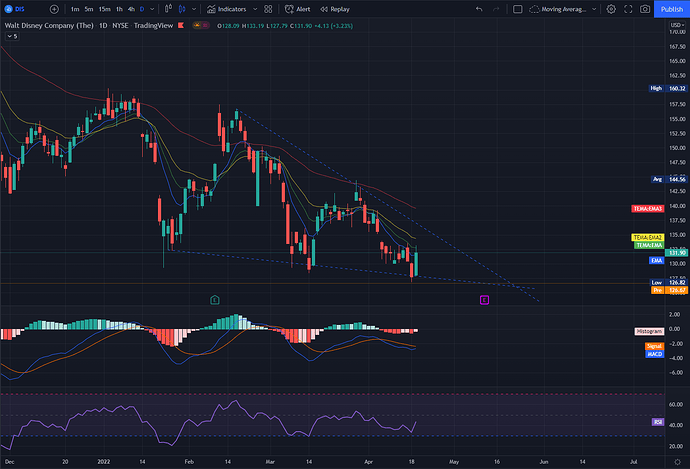Viewport: 690px width, 469px height.
Task: Click the blue MACD indicator label
Action: 654,354
